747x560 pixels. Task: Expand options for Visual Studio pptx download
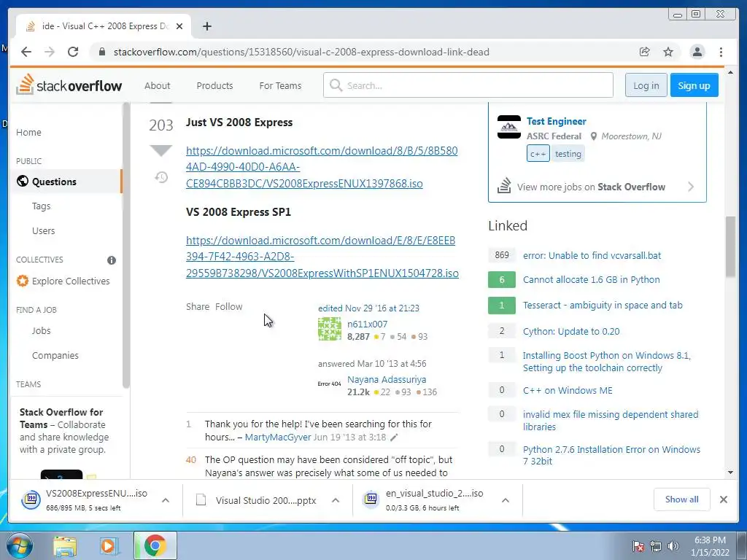click(x=336, y=500)
